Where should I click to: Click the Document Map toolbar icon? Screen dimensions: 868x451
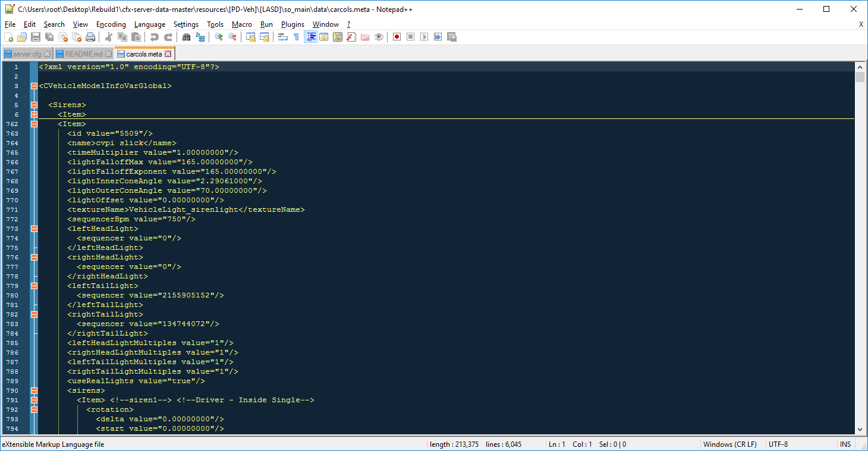click(x=337, y=37)
